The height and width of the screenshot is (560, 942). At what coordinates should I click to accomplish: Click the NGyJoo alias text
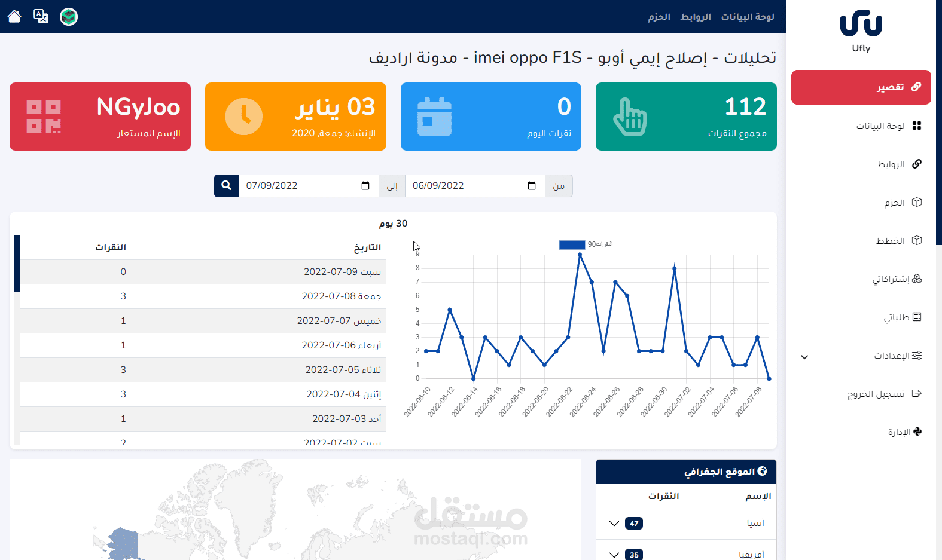139,107
